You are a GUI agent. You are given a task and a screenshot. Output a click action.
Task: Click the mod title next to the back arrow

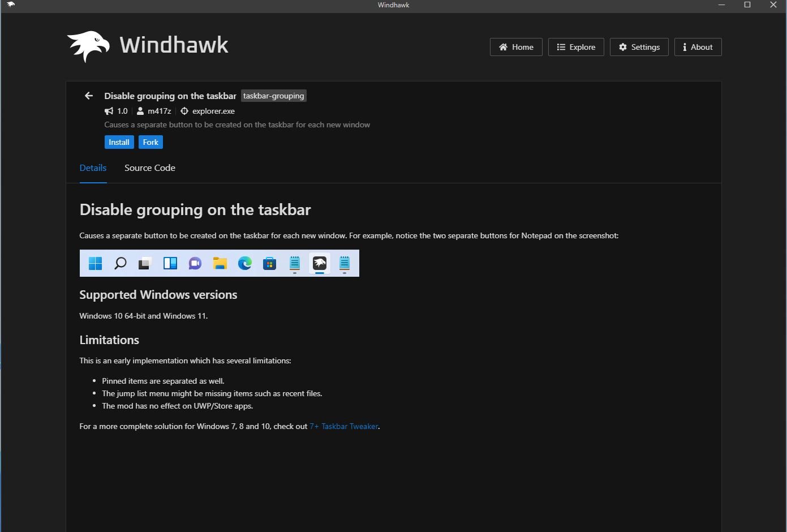170,96
